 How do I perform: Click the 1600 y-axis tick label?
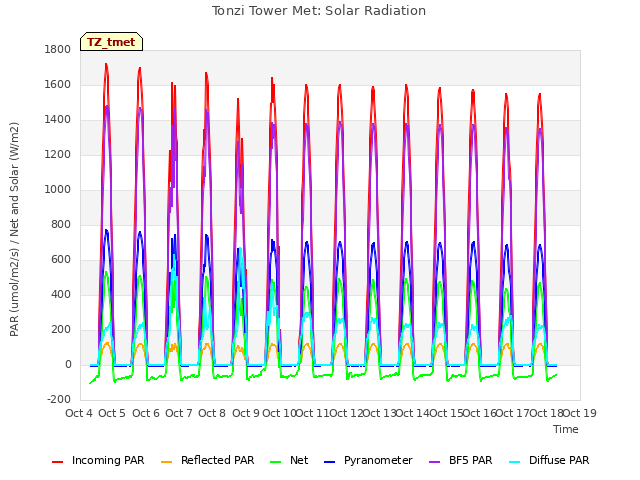point(58,84)
